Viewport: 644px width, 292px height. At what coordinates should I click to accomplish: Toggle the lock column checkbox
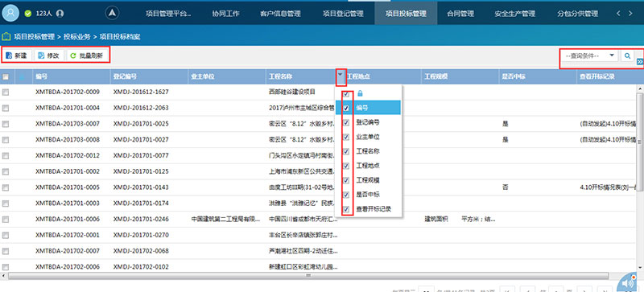347,93
